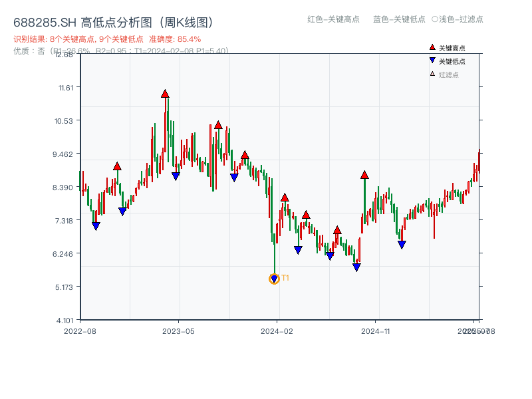Click the red triangle above the 2024-11 rebound
Screen dimensions: 532x399
[x=364, y=175]
